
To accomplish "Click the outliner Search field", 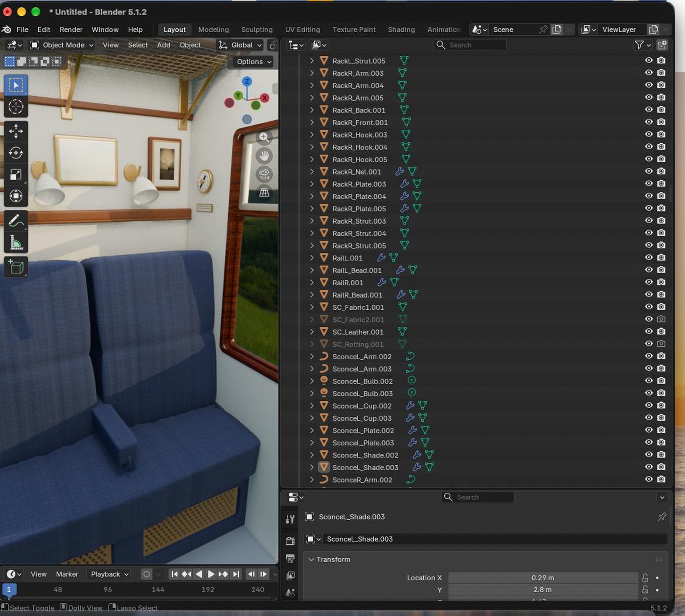I will pos(470,45).
